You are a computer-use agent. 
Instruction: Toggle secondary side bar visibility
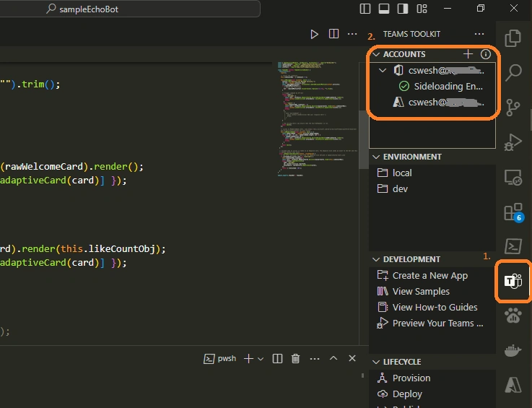click(403, 9)
